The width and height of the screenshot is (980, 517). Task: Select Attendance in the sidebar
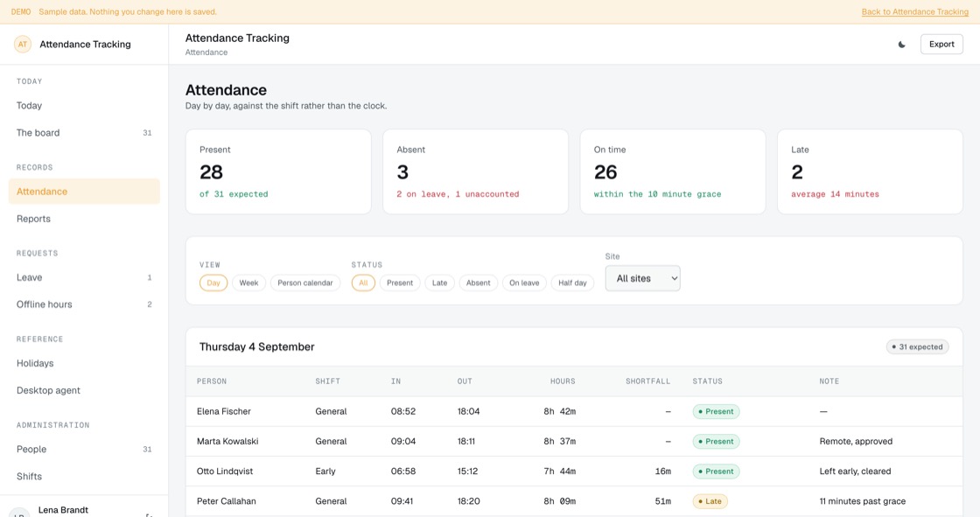tap(84, 192)
